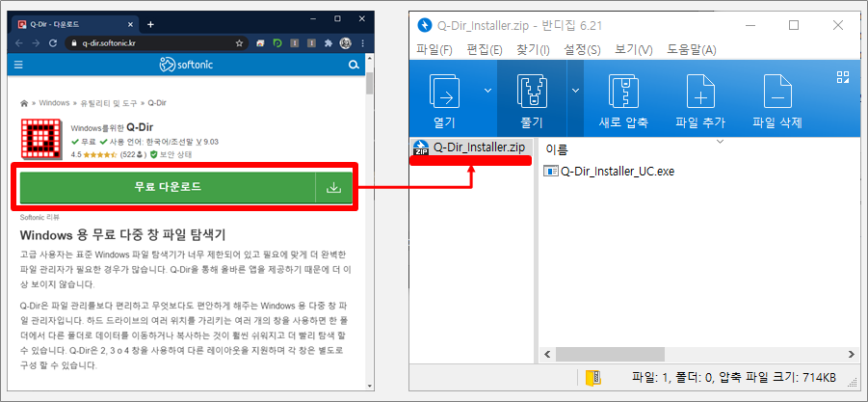
Task: Open the 파일(F) menu
Action: (434, 50)
